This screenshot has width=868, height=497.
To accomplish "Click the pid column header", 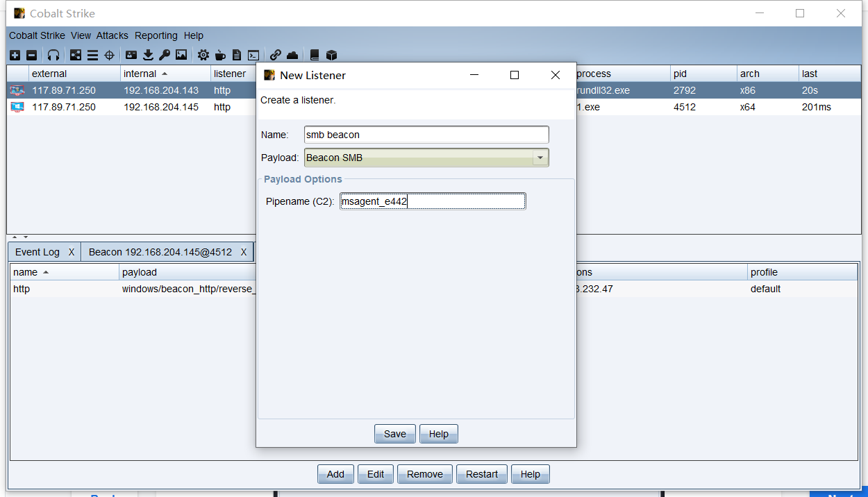I will pyautogui.click(x=703, y=74).
